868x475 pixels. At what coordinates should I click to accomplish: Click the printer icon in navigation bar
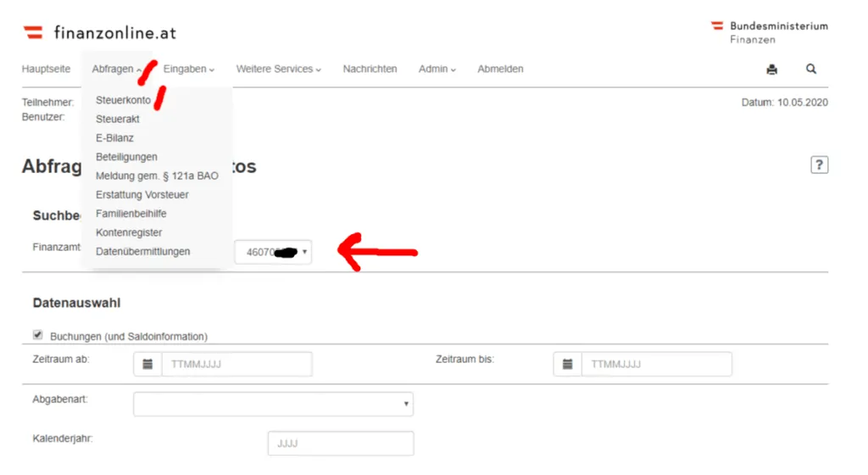click(771, 70)
